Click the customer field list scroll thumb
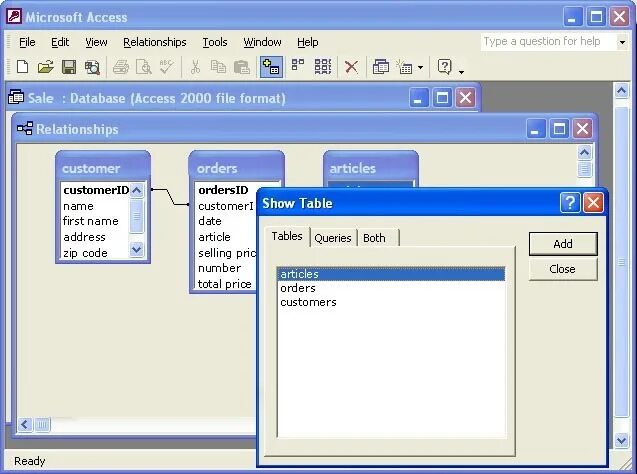637x474 pixels. [137, 216]
